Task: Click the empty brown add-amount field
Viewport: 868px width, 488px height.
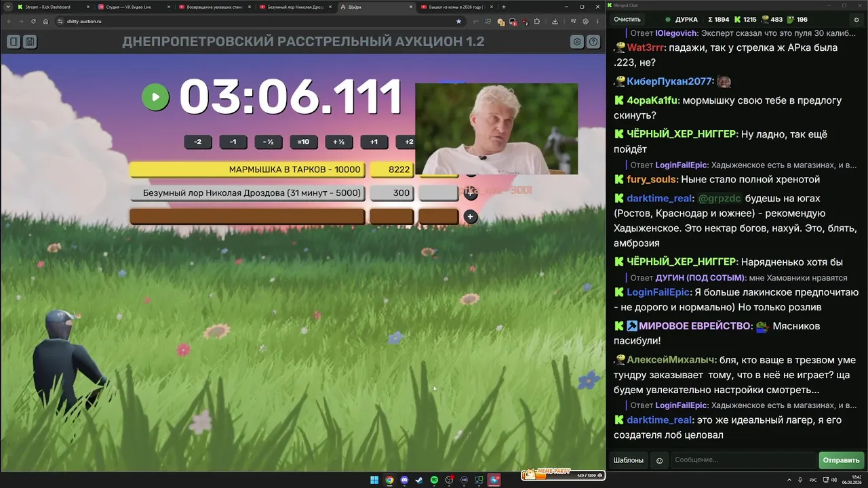Action: (x=438, y=217)
